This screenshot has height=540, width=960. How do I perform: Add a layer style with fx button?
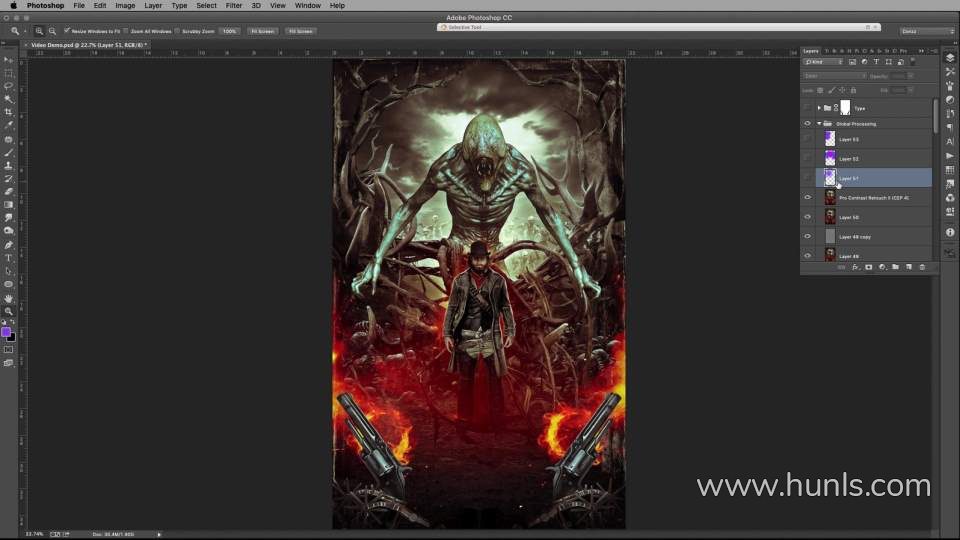tap(855, 267)
